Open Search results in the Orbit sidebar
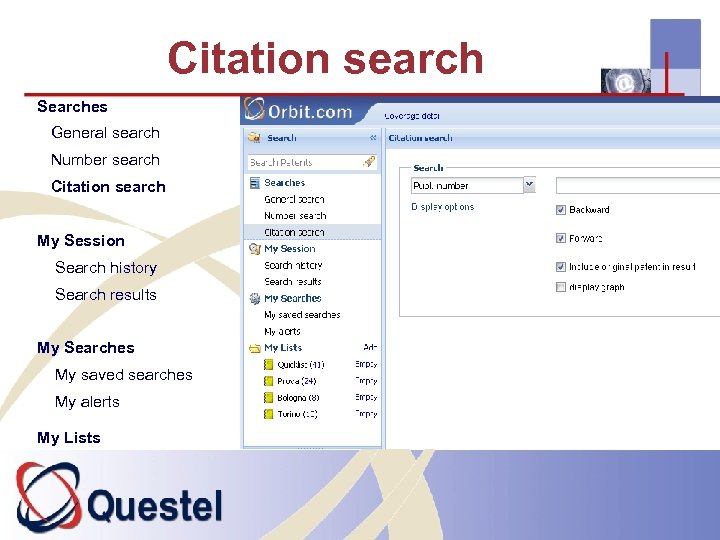Viewport: 720px width, 540px height. coord(293,282)
